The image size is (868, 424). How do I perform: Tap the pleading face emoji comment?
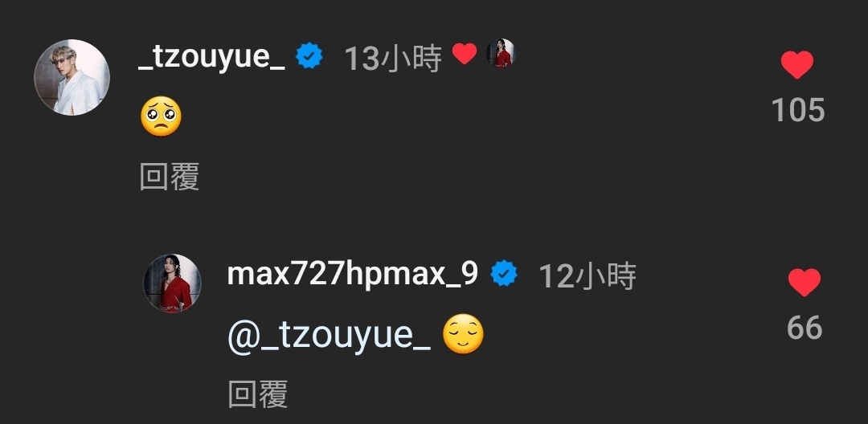tap(161, 116)
